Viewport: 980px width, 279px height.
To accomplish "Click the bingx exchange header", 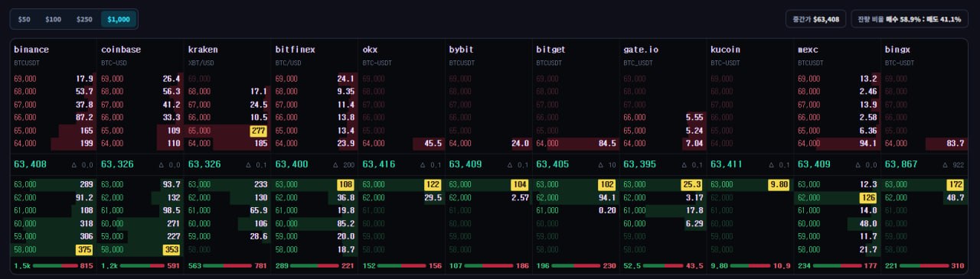I will click(x=897, y=50).
